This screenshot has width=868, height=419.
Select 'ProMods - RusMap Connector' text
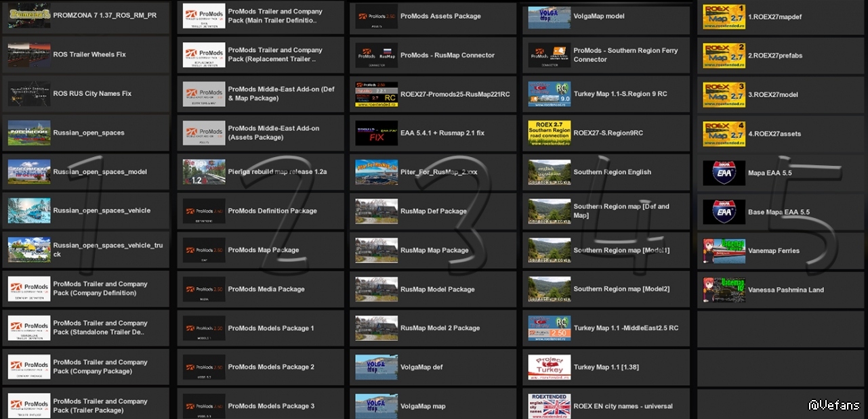coord(447,56)
